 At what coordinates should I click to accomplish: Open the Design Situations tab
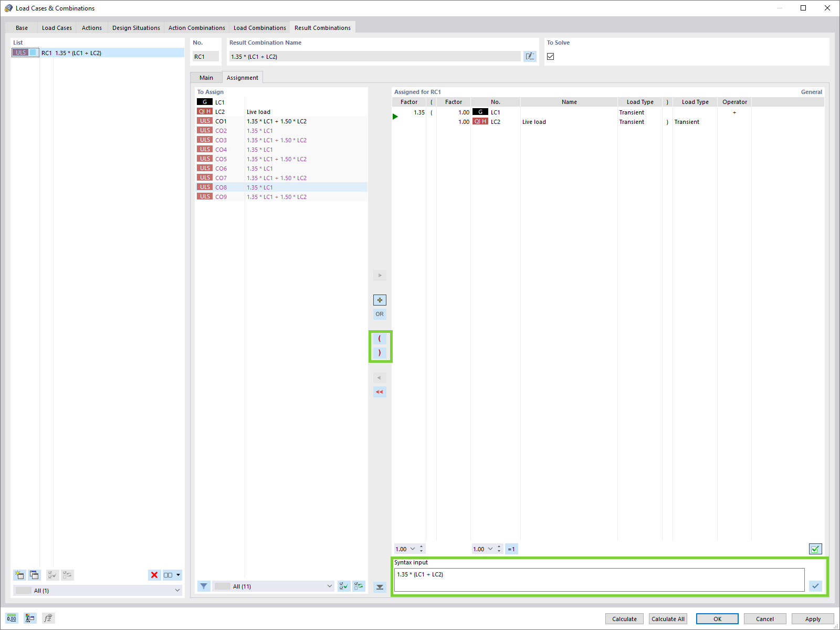click(x=136, y=28)
